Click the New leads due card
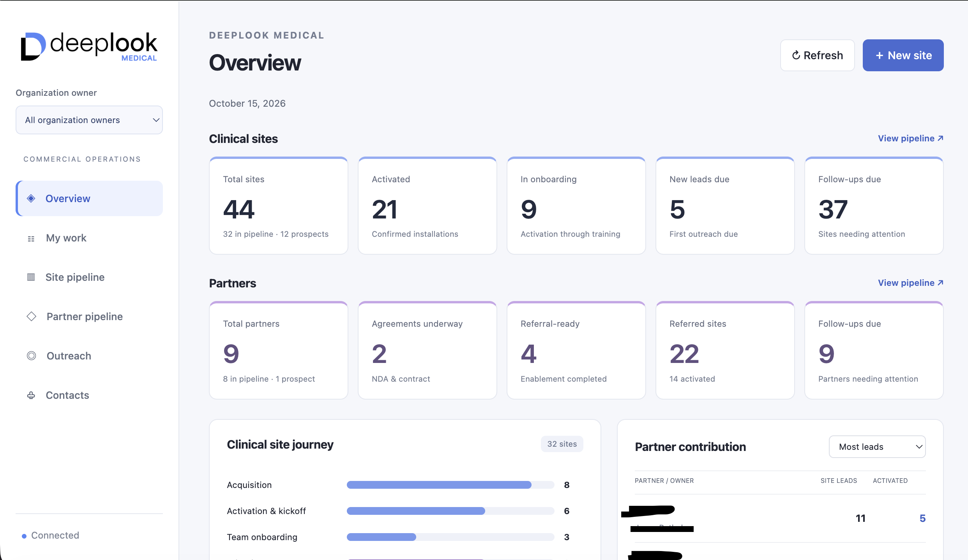Image resolution: width=968 pixels, height=560 pixels. (725, 206)
